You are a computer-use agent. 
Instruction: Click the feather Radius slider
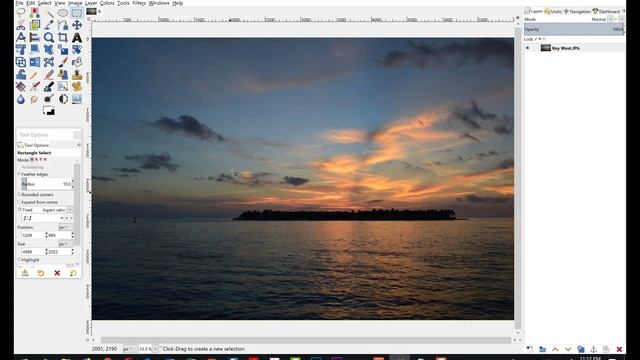47,184
